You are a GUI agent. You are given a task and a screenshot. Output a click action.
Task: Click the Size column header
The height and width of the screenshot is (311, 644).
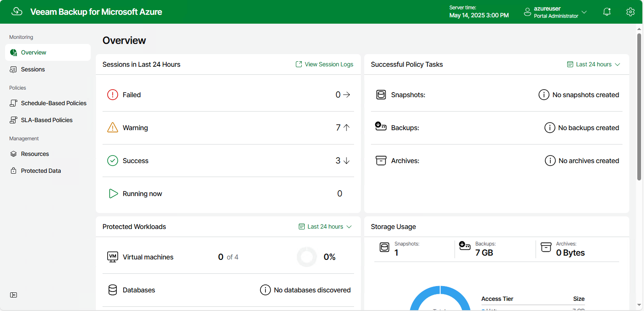pyautogui.click(x=579, y=299)
